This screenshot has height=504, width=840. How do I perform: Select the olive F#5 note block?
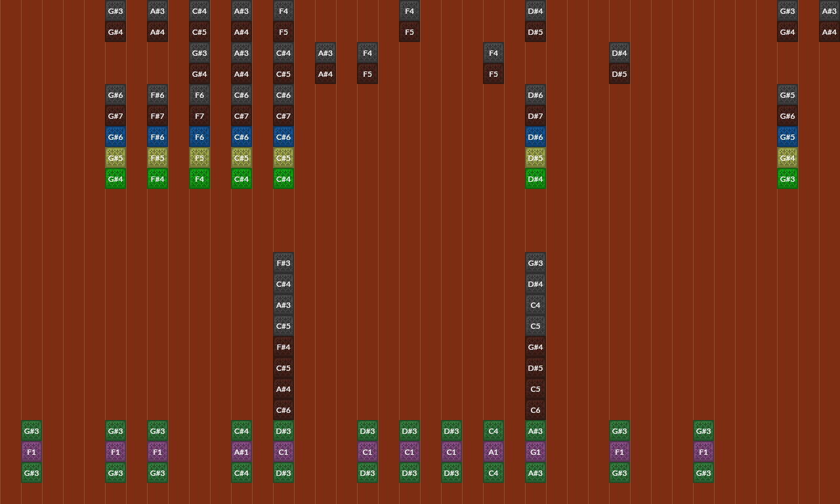pyautogui.click(x=157, y=157)
